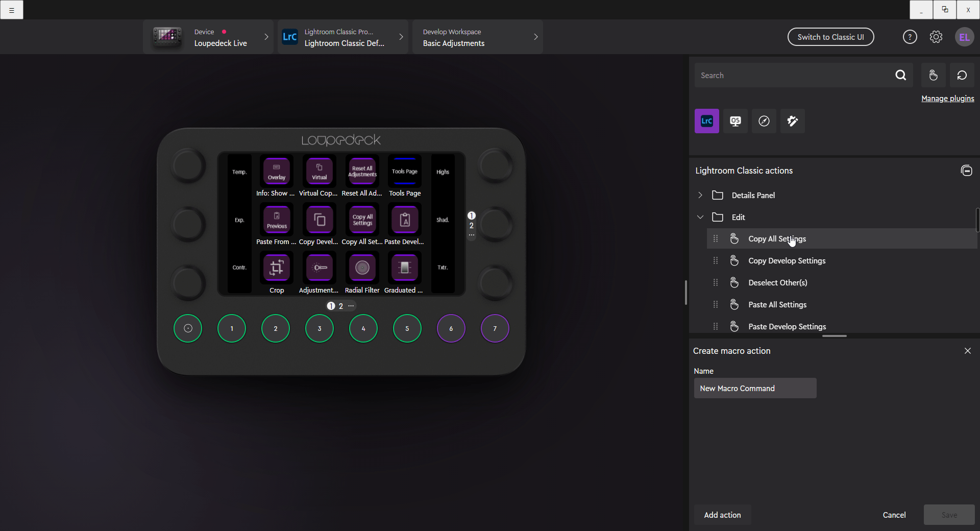
Task: Open the custom actions wand icon
Action: (x=792, y=121)
